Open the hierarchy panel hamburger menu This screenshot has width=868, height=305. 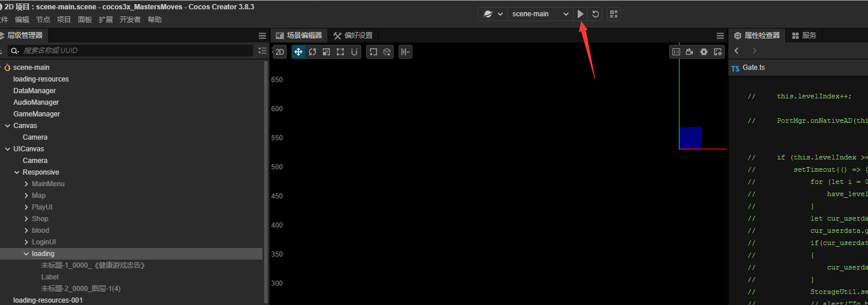point(262,36)
